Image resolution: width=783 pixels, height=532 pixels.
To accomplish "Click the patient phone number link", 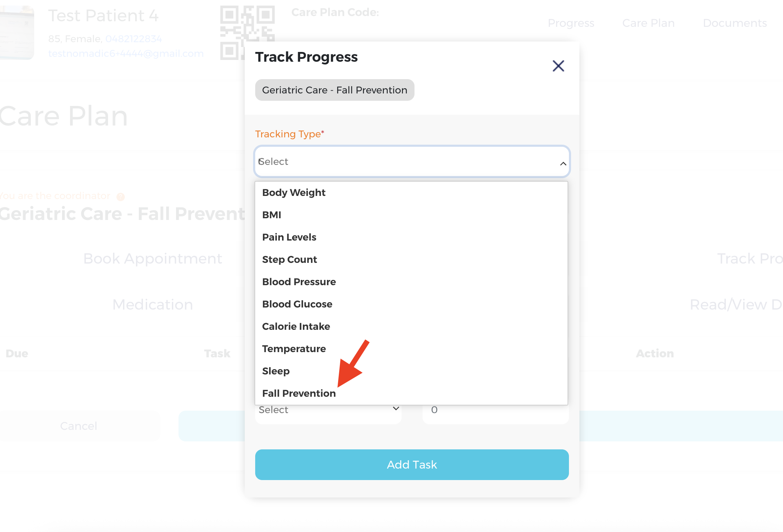I will (x=134, y=39).
